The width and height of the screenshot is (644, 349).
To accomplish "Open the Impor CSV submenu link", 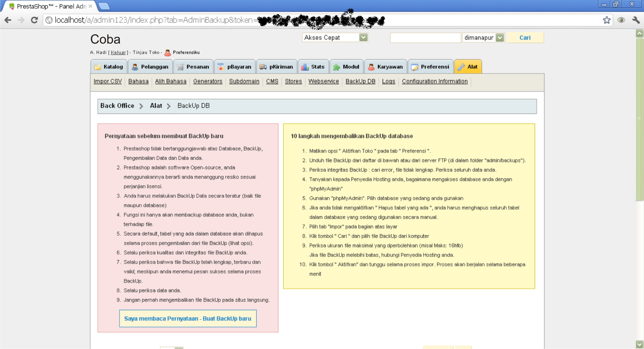I will pyautogui.click(x=108, y=81).
